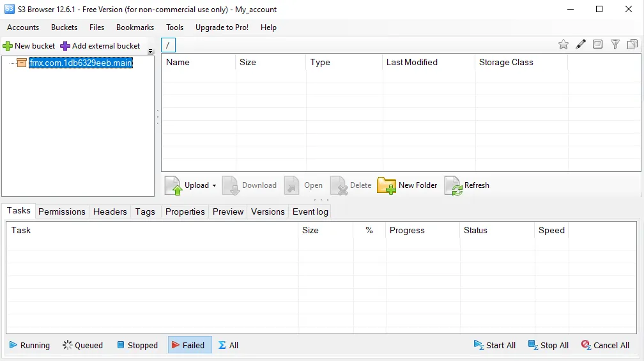The image size is (644, 361).
Task: Show All tasks
Action: coord(228,346)
